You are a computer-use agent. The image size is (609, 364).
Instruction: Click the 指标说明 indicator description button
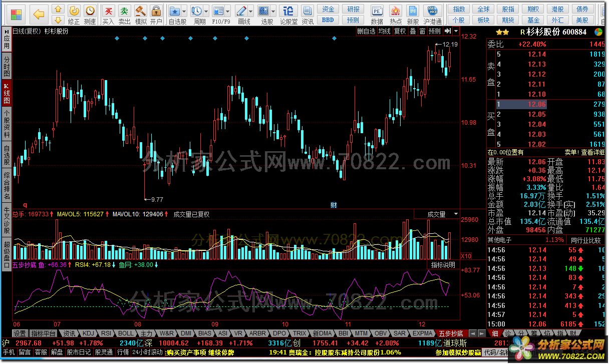pos(443,265)
